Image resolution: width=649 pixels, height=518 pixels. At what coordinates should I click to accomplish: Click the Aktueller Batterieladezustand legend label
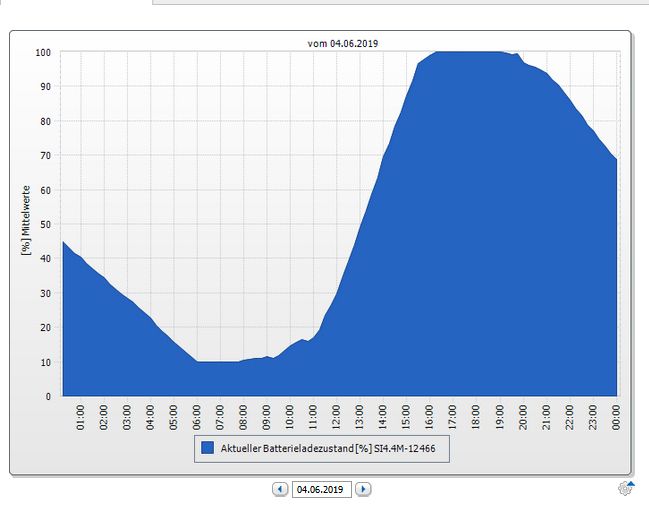(x=331, y=450)
